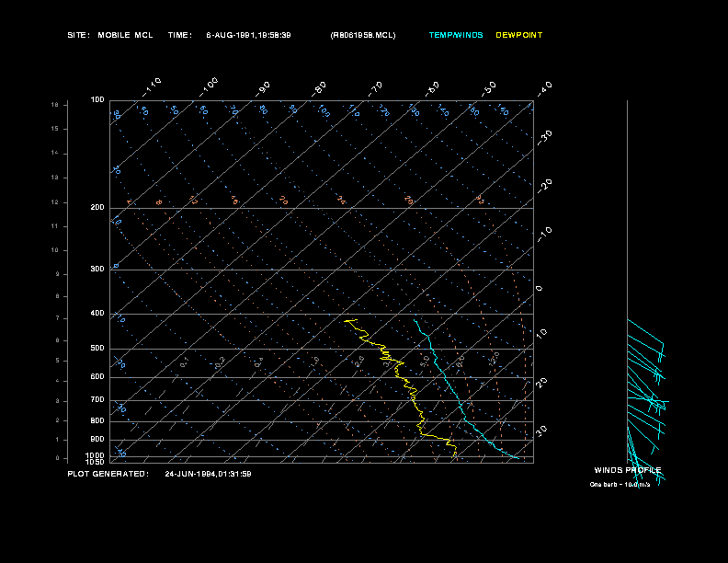Click the height axis tick labeled 2
This screenshot has height=563, width=728.
pyautogui.click(x=58, y=420)
